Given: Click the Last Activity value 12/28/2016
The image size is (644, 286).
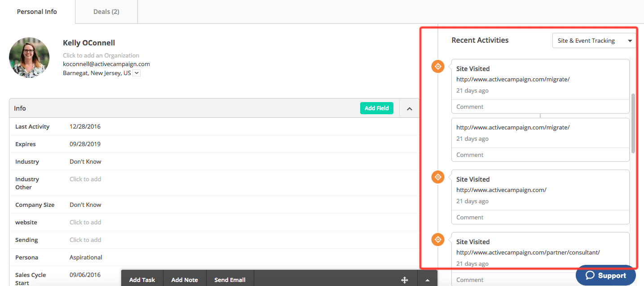Looking at the screenshot, I should (x=85, y=126).
